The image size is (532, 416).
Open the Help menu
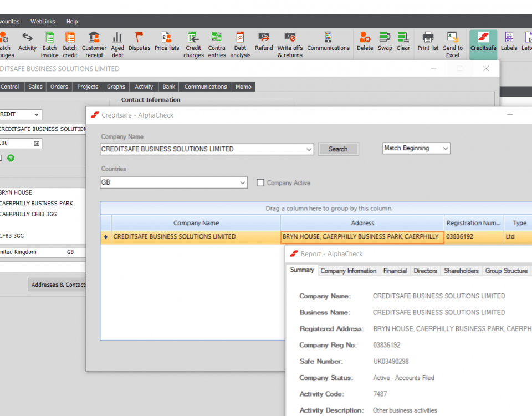72,22
